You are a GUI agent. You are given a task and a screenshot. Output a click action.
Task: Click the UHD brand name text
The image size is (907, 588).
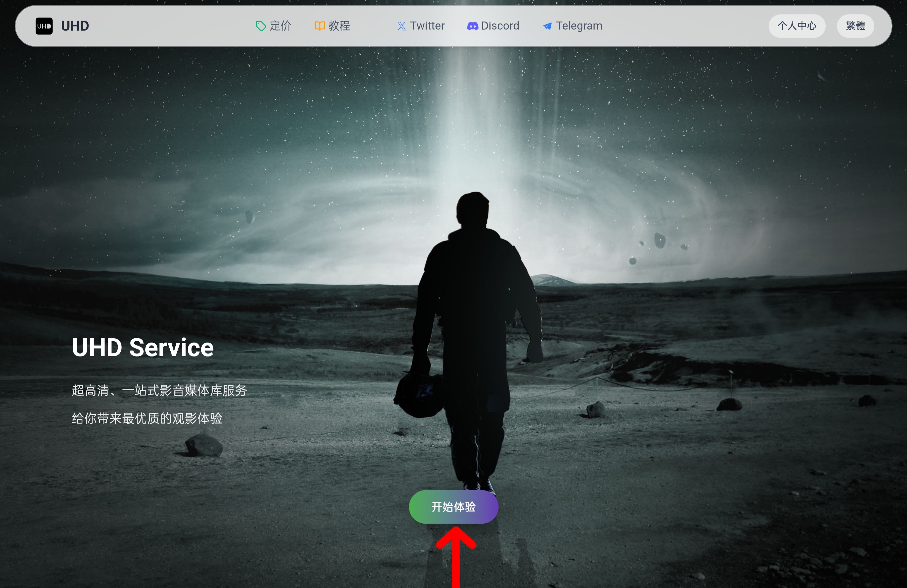point(75,26)
